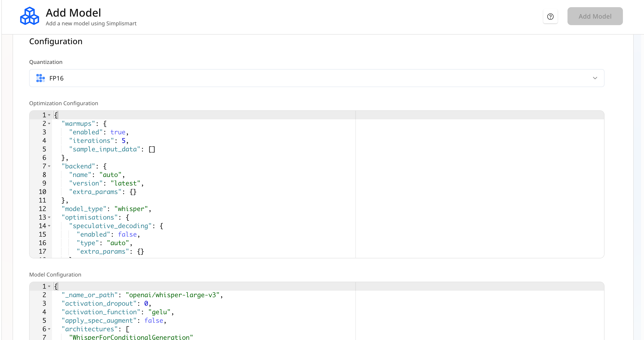Screen dimensions: 644x340
Task: Click the Simplismart cube logo icon
Action: click(x=29, y=16)
